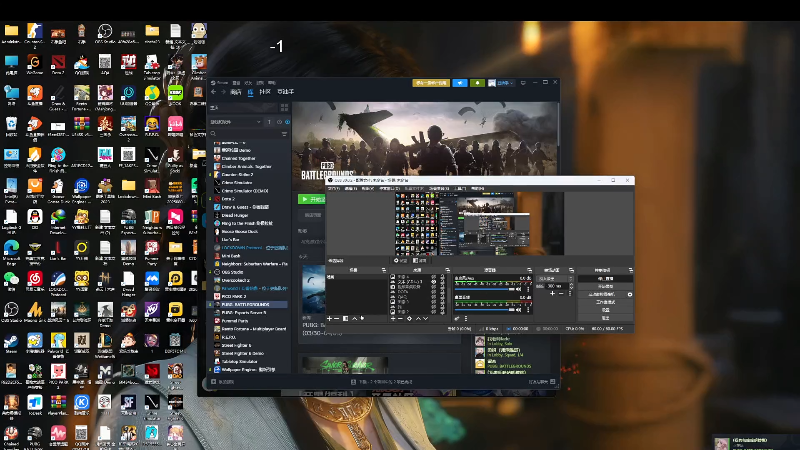
Task: Open advanced filter icon beside Steam library search
Action: 284,134
